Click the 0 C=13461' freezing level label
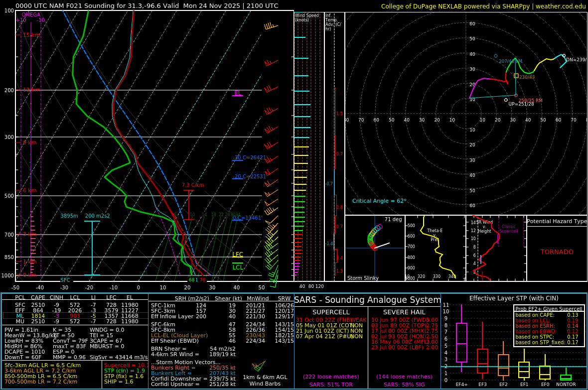Image resolution: width=588 pixels, height=390 pixels. point(248,218)
